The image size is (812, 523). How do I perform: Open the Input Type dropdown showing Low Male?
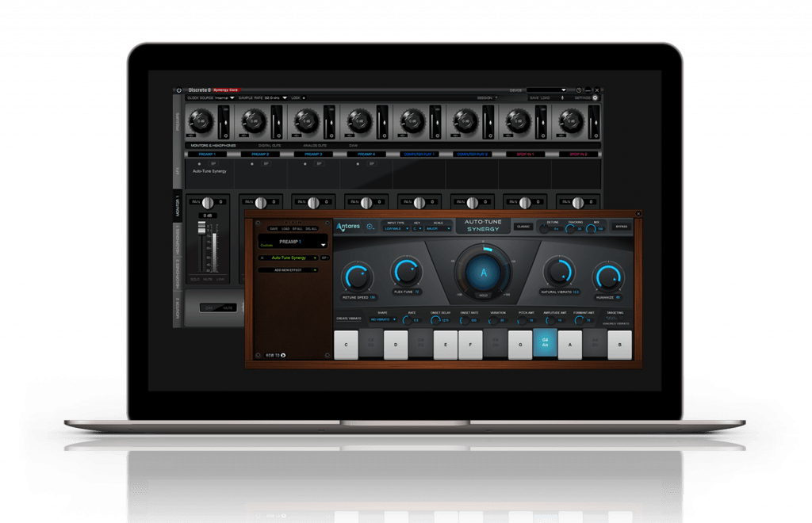(396, 229)
